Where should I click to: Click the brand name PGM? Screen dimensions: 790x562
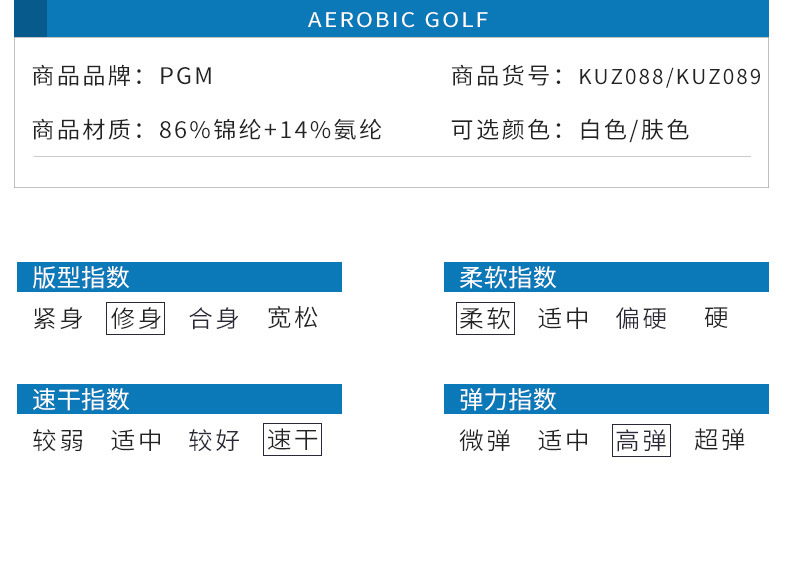click(x=187, y=77)
